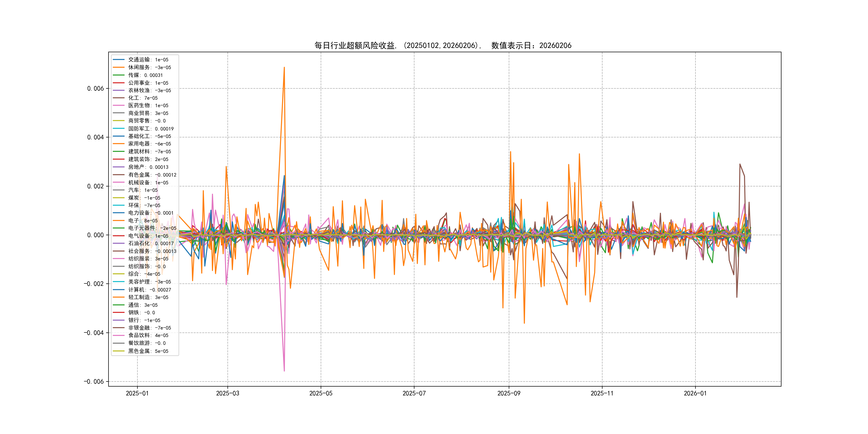Select the 石油石化: 0.00017 legend entry
The height and width of the screenshot is (434, 868).
coord(151,243)
